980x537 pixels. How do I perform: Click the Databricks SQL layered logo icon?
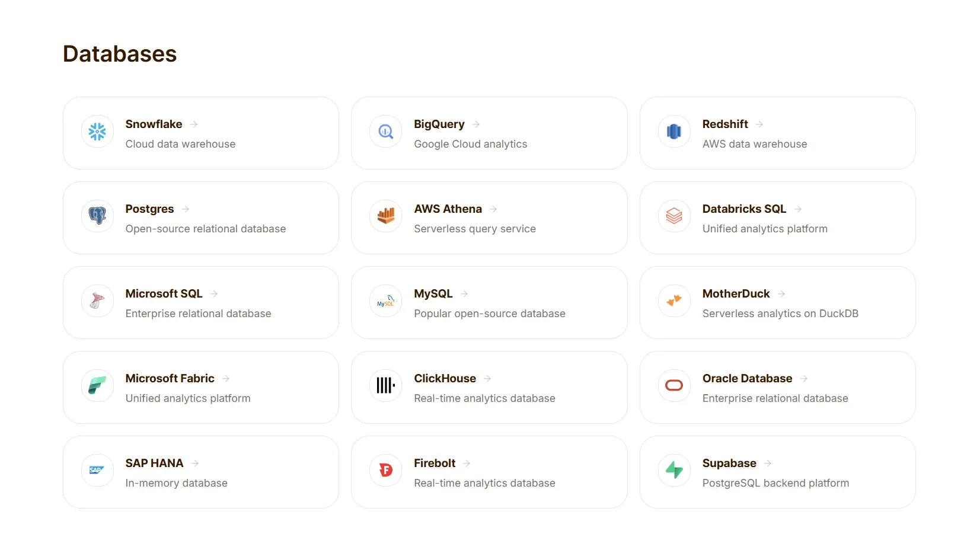pyautogui.click(x=674, y=216)
